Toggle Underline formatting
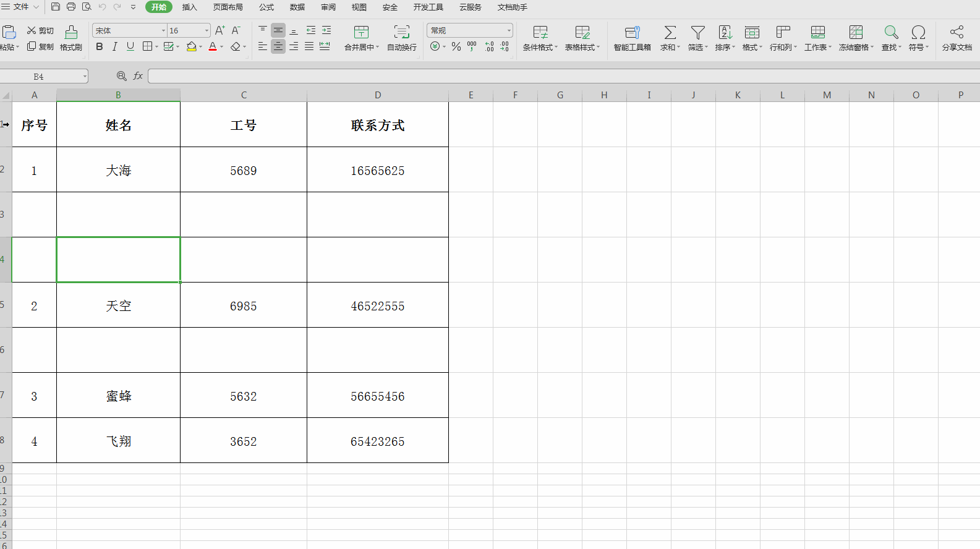The height and width of the screenshot is (549, 980). click(x=130, y=46)
